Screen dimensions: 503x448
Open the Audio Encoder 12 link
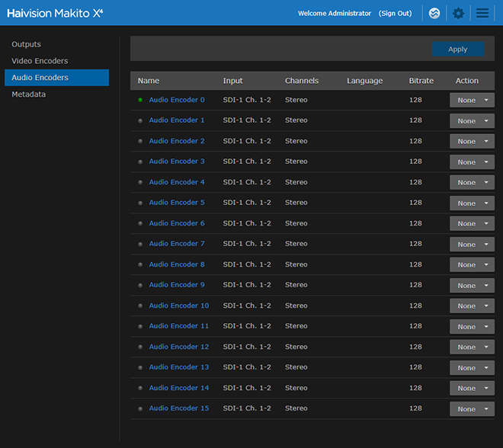[178, 347]
